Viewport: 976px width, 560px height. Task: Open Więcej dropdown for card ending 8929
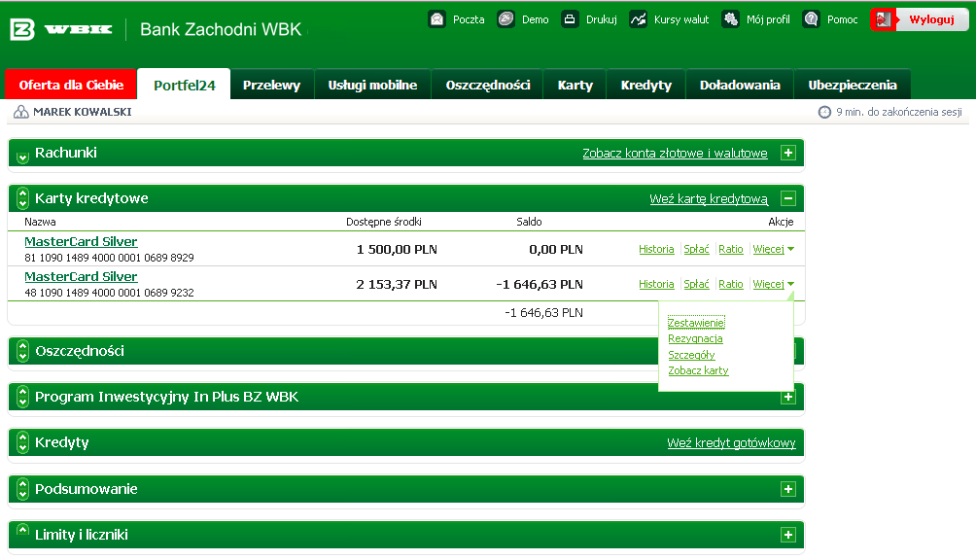coord(773,249)
